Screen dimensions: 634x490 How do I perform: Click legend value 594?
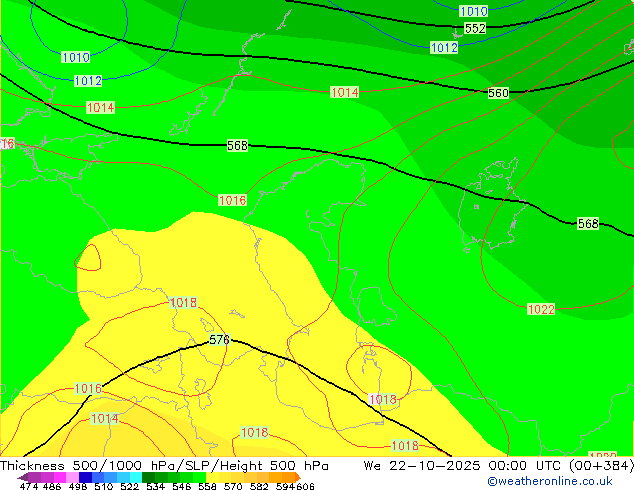tap(285, 486)
